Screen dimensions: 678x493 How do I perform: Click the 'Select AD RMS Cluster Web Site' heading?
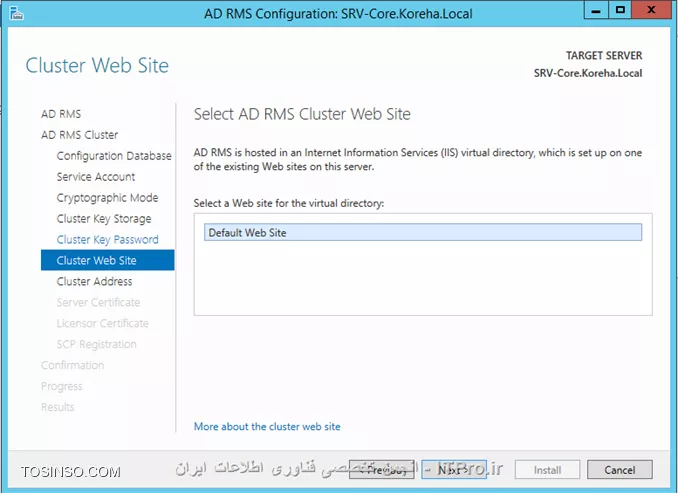click(x=302, y=114)
